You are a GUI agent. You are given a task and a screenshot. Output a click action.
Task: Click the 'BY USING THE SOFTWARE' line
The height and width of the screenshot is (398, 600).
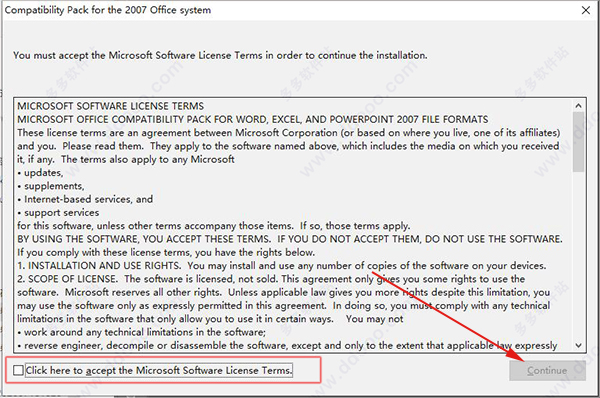pos(290,239)
